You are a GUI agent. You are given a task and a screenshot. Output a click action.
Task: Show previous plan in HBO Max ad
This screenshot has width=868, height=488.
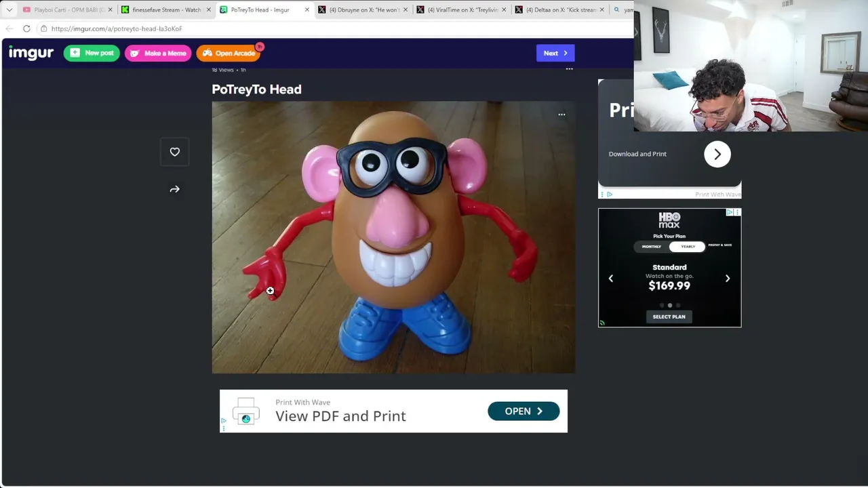610,278
